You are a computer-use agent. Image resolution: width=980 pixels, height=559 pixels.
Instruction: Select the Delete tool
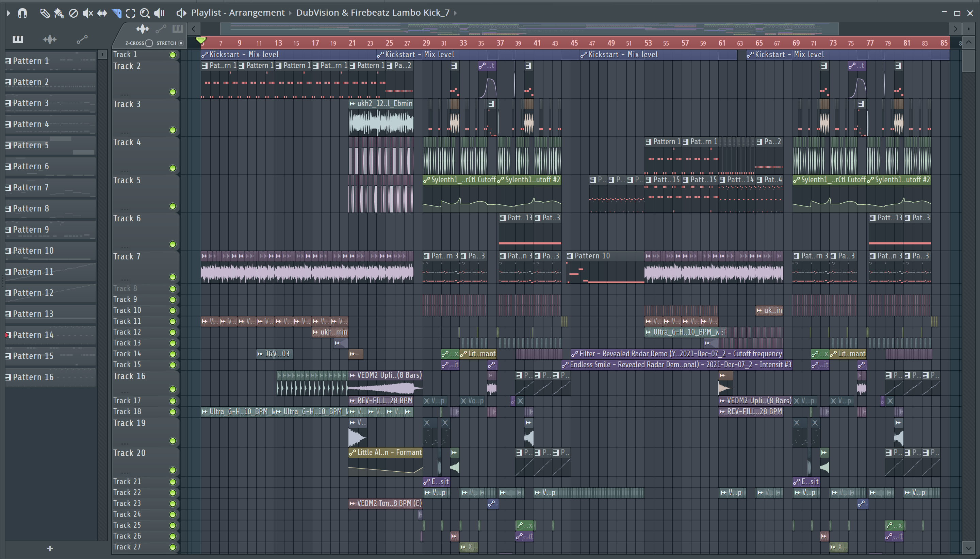(x=73, y=13)
